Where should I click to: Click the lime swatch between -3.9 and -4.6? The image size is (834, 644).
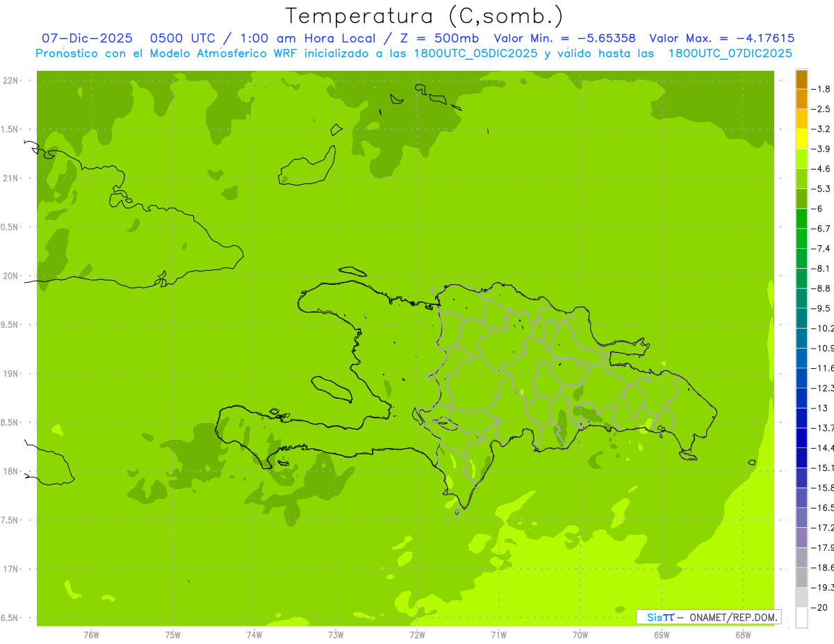[x=801, y=159]
